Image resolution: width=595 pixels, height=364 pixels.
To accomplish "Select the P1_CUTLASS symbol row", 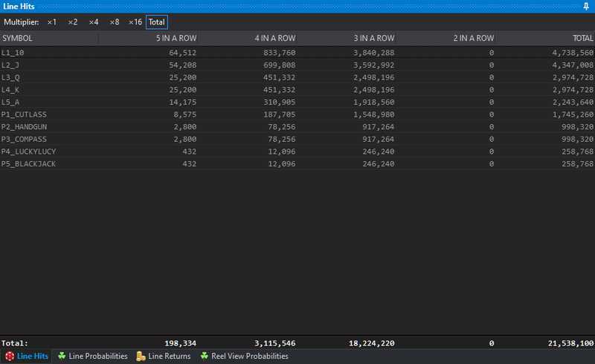I will click(297, 114).
